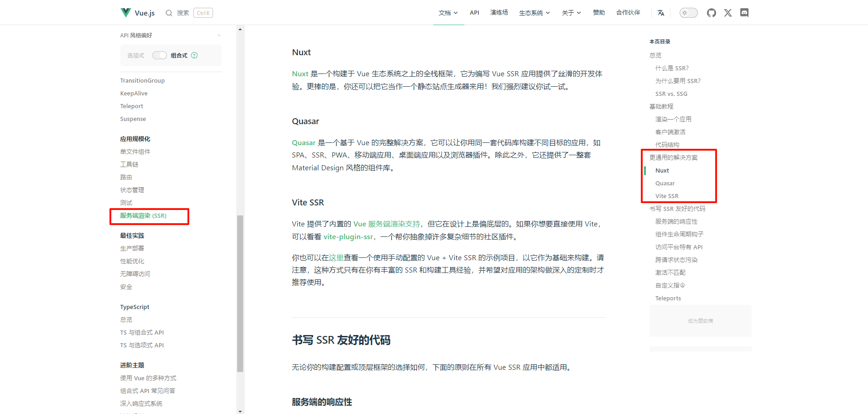Expand the 生态系统 dropdown menu
Viewport: 868px width, 414px height.
point(534,13)
